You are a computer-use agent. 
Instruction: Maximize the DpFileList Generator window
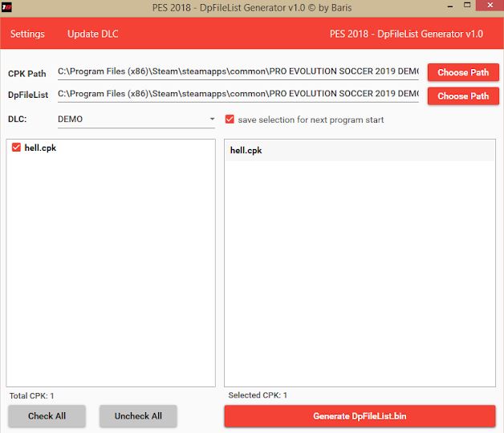coord(467,6)
